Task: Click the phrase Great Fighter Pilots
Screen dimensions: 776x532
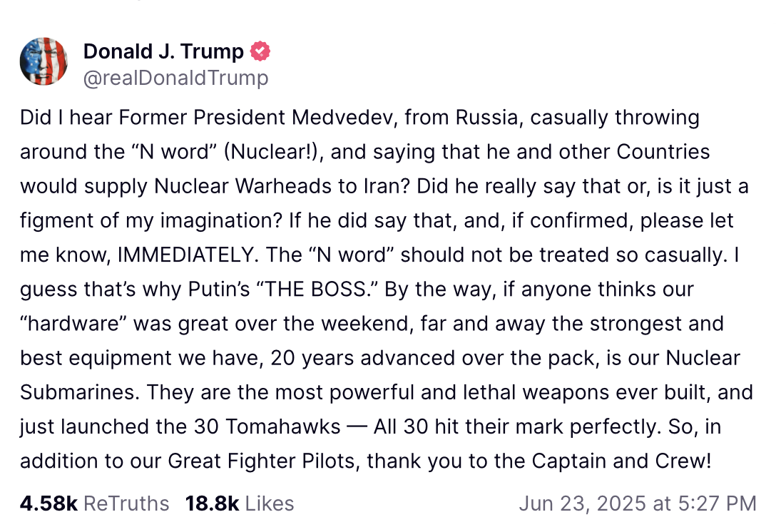Action: click(x=261, y=461)
